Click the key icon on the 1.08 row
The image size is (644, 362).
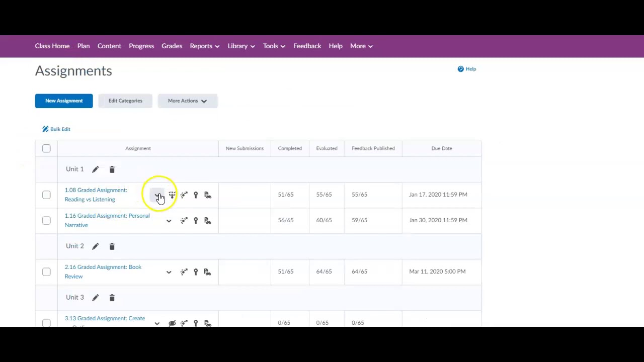pyautogui.click(x=196, y=195)
